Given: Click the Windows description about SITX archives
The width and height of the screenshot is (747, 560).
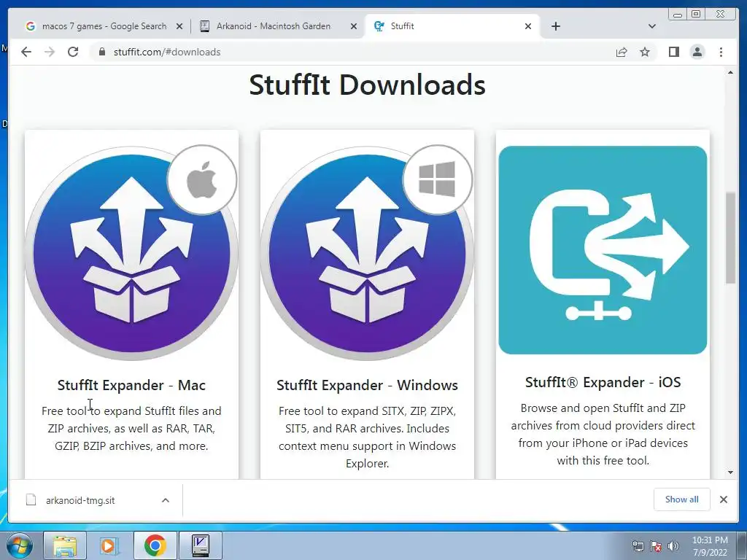Looking at the screenshot, I should pos(367,437).
